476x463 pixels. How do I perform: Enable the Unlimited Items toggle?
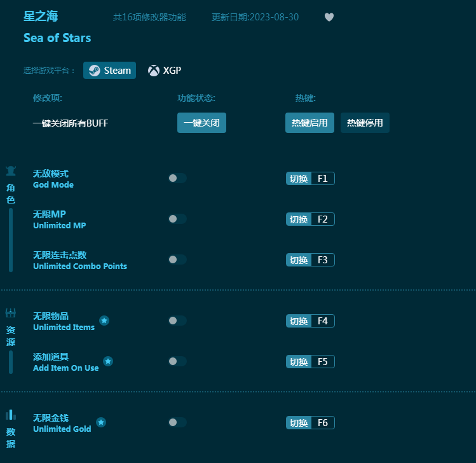tap(177, 321)
